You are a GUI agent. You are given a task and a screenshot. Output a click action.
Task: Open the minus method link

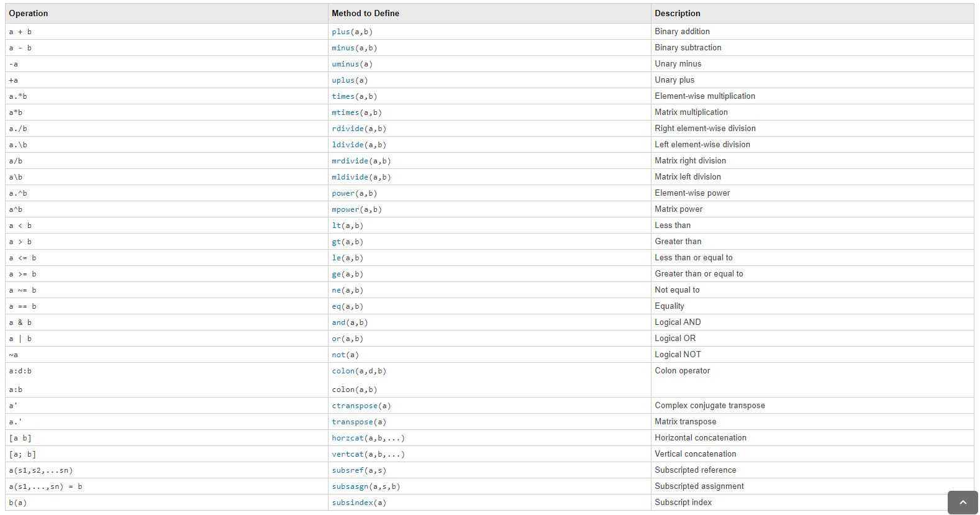343,48
